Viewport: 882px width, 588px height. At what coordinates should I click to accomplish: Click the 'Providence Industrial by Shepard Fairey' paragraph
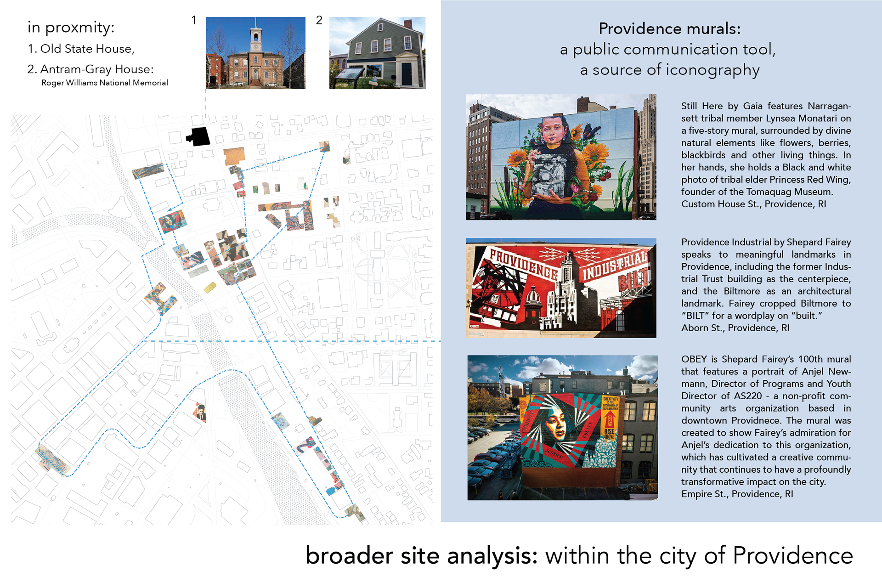[x=766, y=285]
